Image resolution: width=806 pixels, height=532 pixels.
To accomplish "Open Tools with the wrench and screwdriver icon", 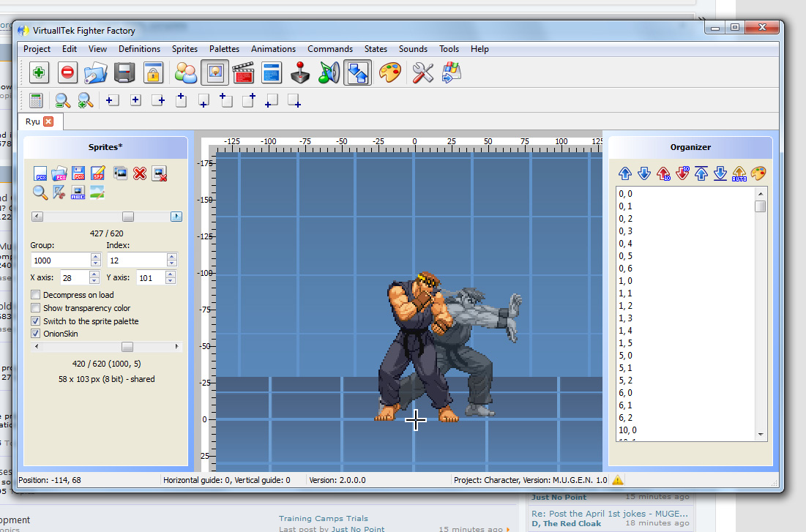I will (422, 72).
